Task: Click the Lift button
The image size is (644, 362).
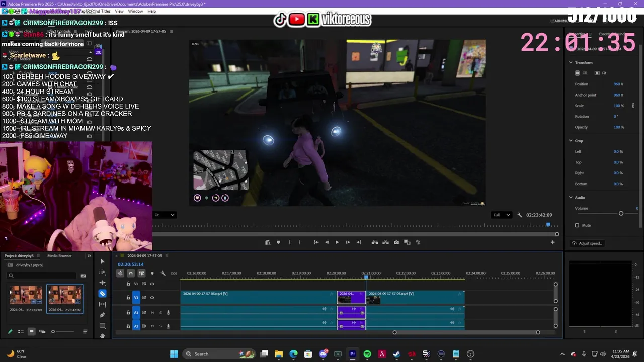Action: [x=375, y=242]
